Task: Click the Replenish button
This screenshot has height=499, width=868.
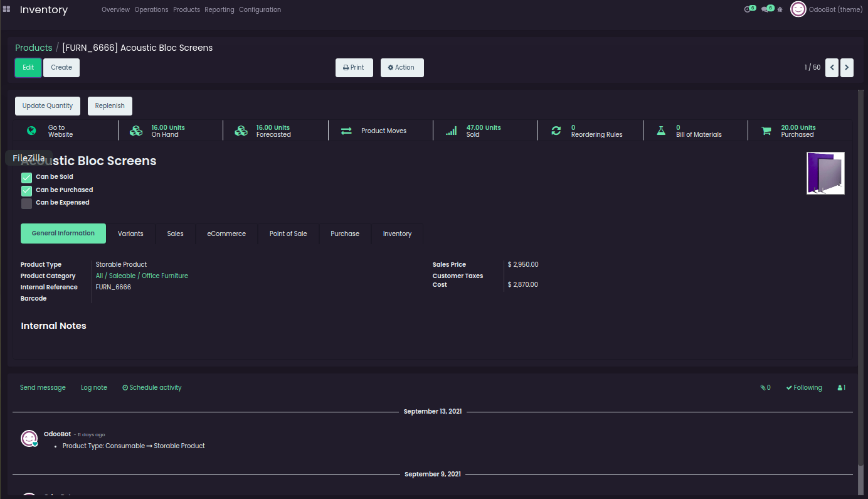Action: click(x=110, y=106)
